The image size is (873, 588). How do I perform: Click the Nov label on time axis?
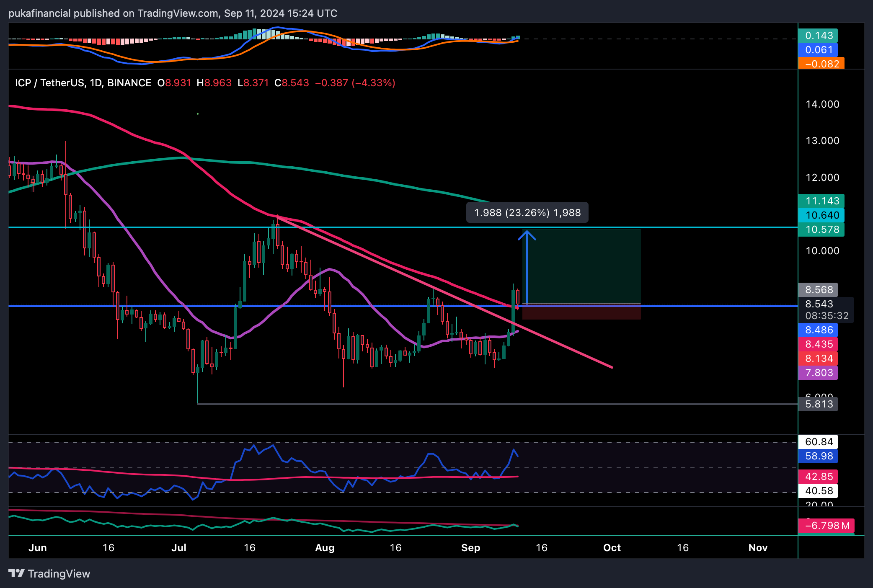click(758, 548)
